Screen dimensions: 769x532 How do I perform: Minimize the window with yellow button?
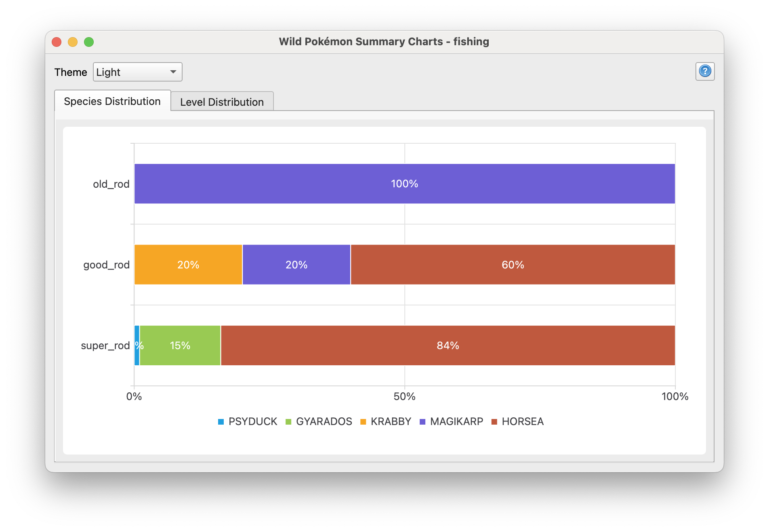point(73,42)
